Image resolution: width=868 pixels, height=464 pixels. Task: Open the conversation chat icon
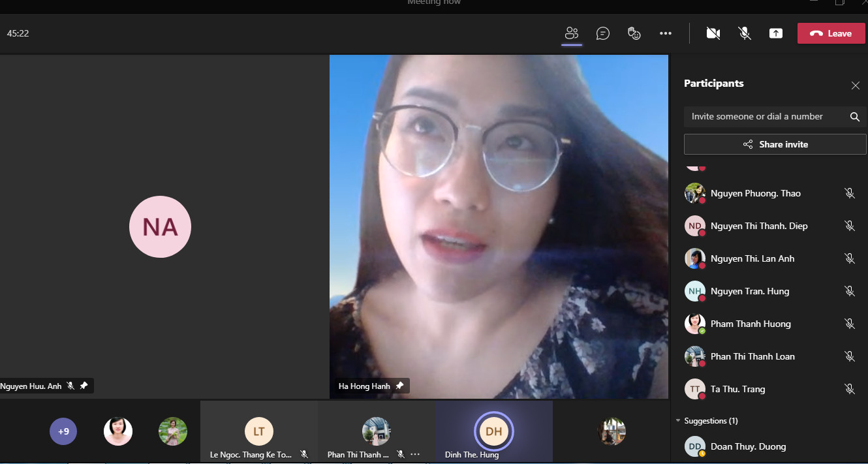click(x=603, y=33)
